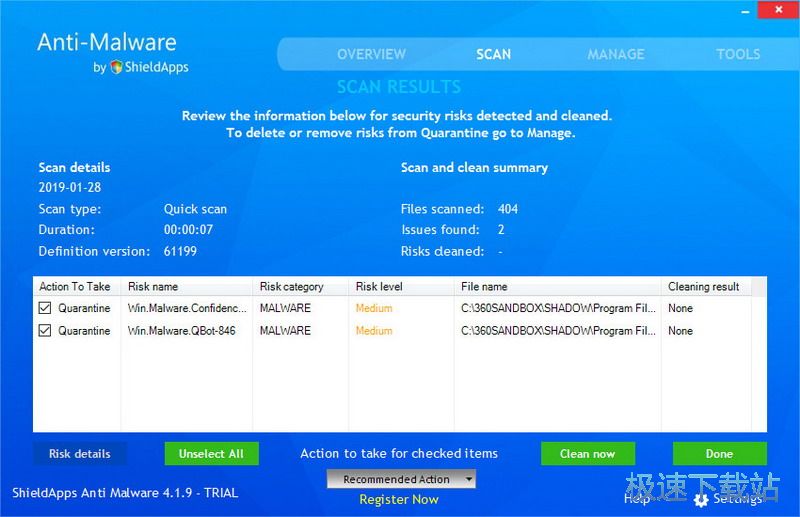800x517 pixels.
Task: Click Medium risk level in the QBot-846 row
Action: click(x=374, y=330)
